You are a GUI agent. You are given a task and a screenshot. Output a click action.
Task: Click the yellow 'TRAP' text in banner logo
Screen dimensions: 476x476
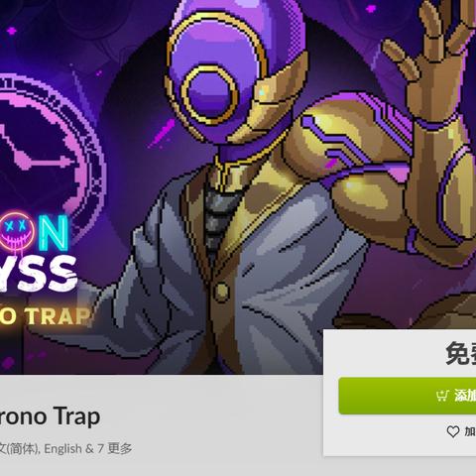[x=59, y=316]
